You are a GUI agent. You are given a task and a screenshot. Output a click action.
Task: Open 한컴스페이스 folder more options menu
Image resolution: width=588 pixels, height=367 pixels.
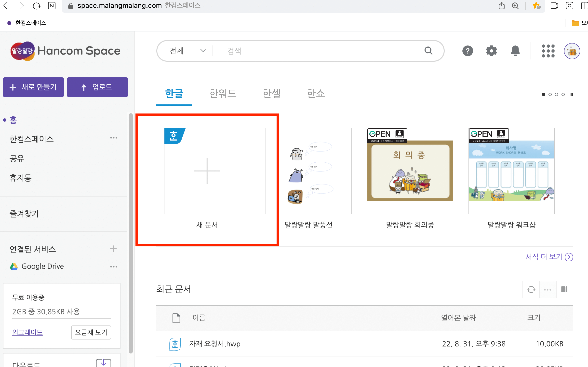(x=114, y=138)
